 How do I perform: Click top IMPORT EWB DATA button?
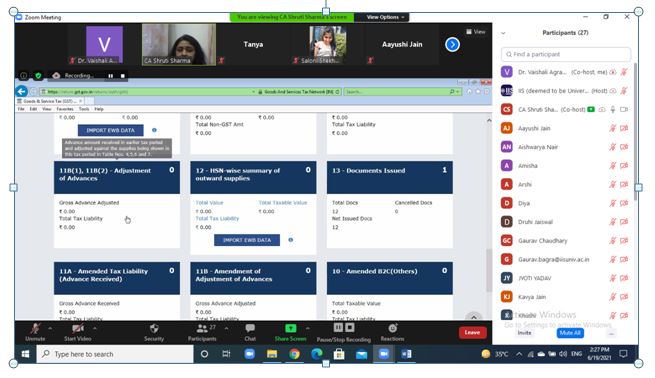point(111,130)
